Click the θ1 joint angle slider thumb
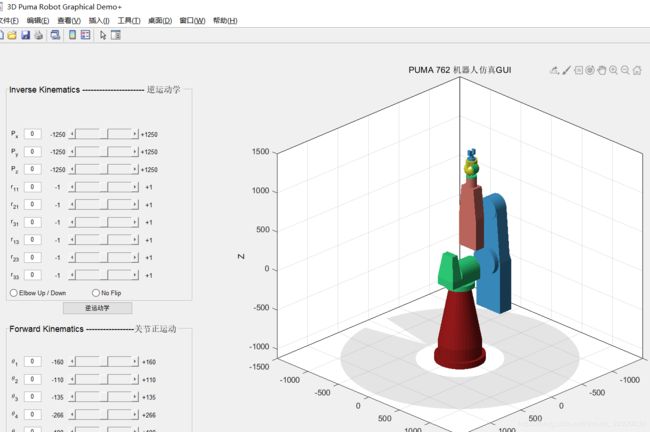This screenshot has width=650, height=432. tap(103, 362)
